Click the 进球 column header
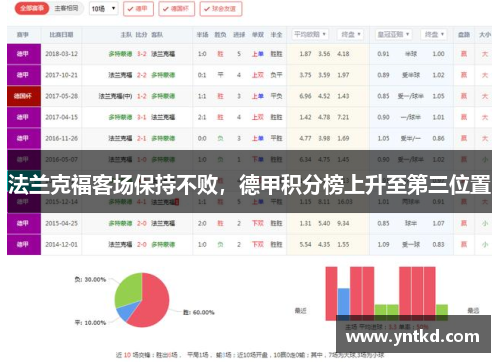This screenshot has height=362, width=500. click(239, 35)
